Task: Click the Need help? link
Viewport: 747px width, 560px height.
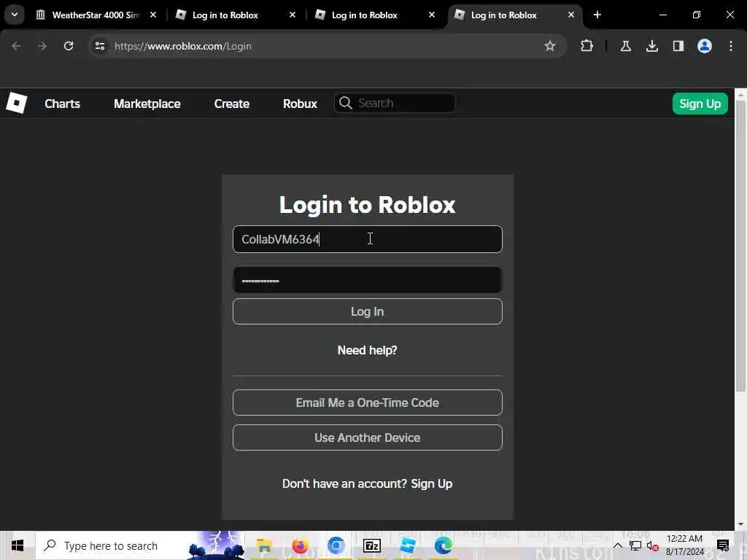Action: click(x=368, y=350)
